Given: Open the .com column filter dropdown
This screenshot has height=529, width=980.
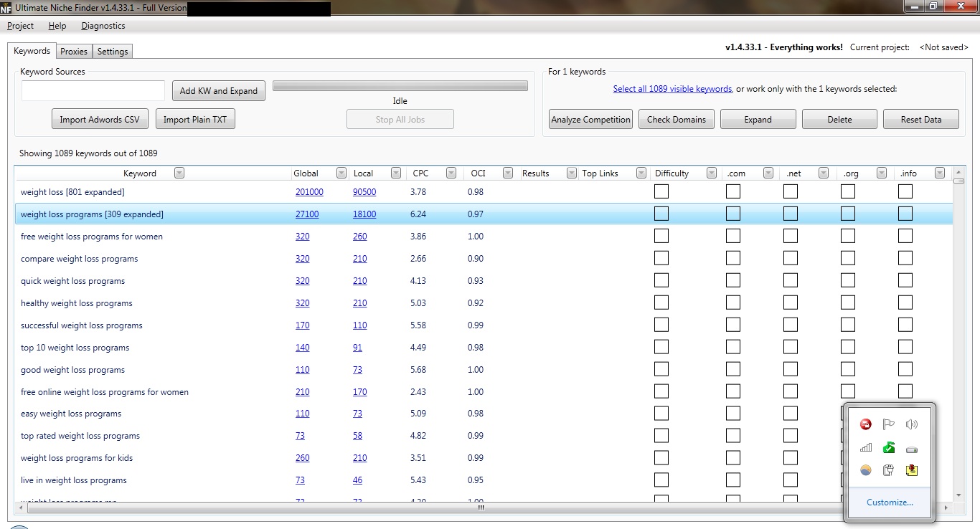Looking at the screenshot, I should point(768,173).
